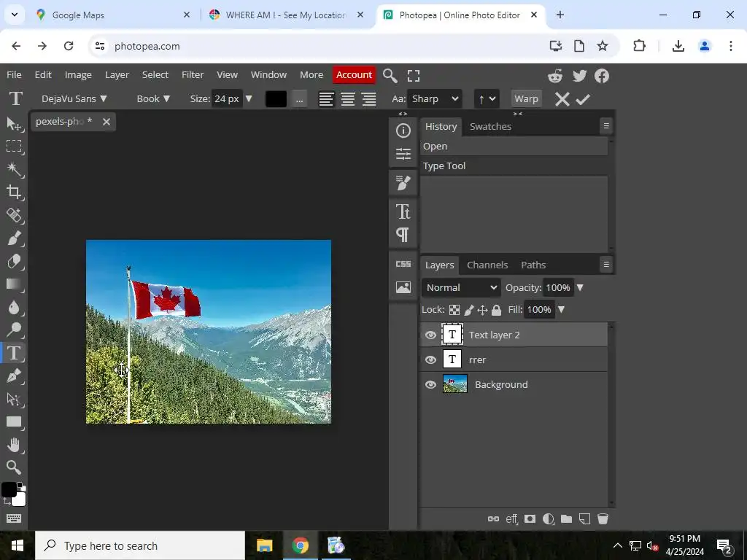
Task: Click the delete layer trash icon
Action: click(603, 519)
